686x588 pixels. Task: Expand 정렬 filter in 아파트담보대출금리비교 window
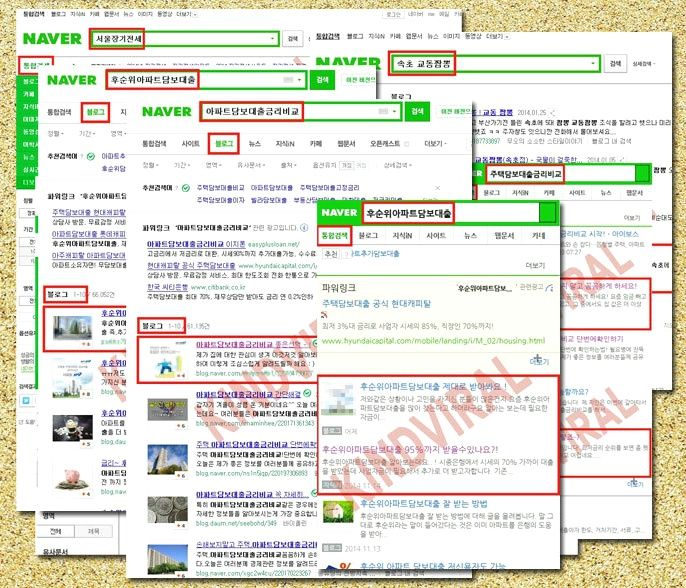tap(150, 165)
